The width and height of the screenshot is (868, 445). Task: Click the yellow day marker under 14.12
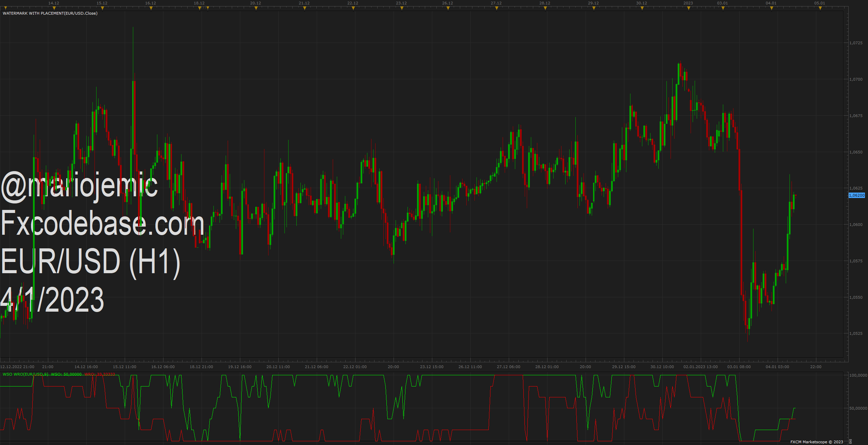click(54, 8)
